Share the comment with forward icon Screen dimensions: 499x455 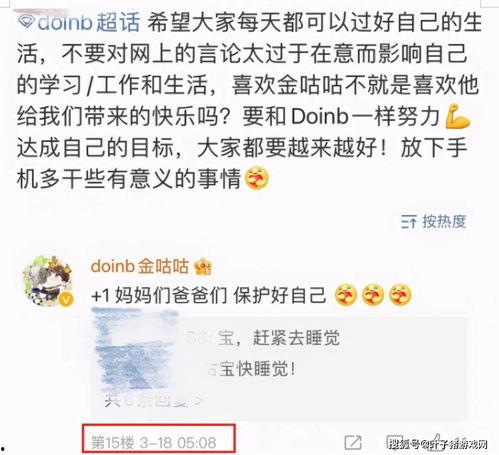coord(353,443)
